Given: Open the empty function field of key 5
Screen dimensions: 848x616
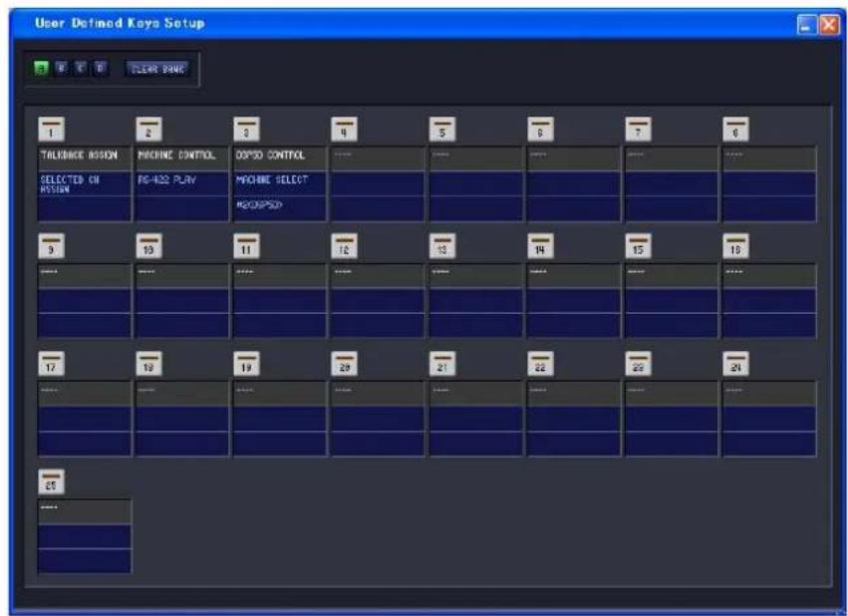Looking at the screenshot, I should (x=476, y=158).
